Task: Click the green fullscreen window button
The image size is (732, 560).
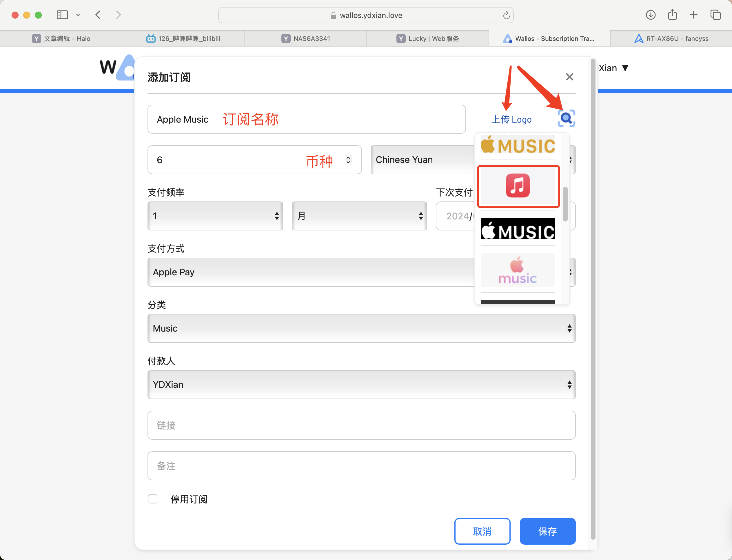Action: (38, 15)
